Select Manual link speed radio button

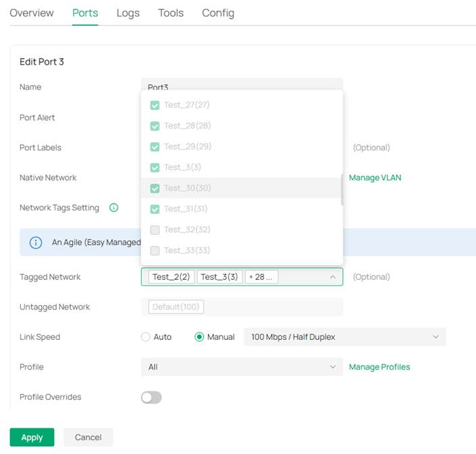point(199,337)
